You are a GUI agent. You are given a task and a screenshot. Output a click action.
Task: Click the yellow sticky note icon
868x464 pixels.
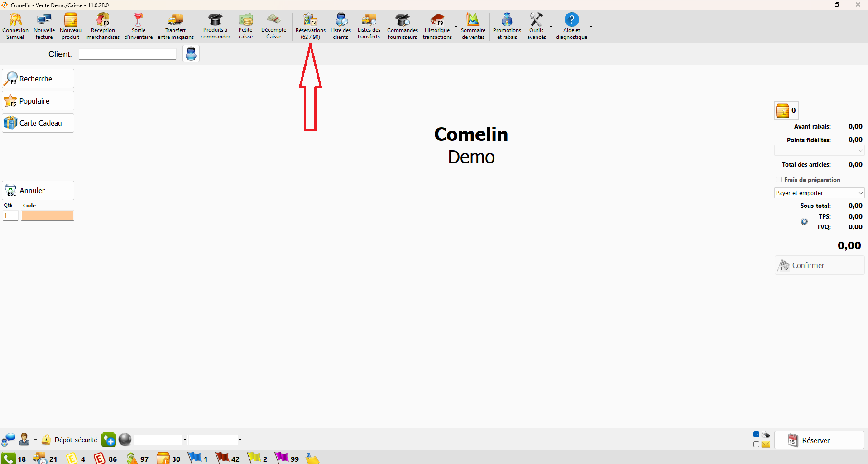coord(312,459)
